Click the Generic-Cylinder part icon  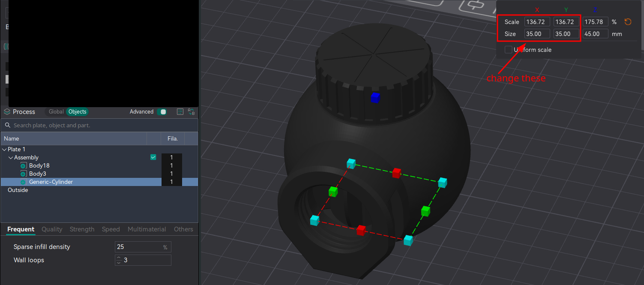coord(24,182)
